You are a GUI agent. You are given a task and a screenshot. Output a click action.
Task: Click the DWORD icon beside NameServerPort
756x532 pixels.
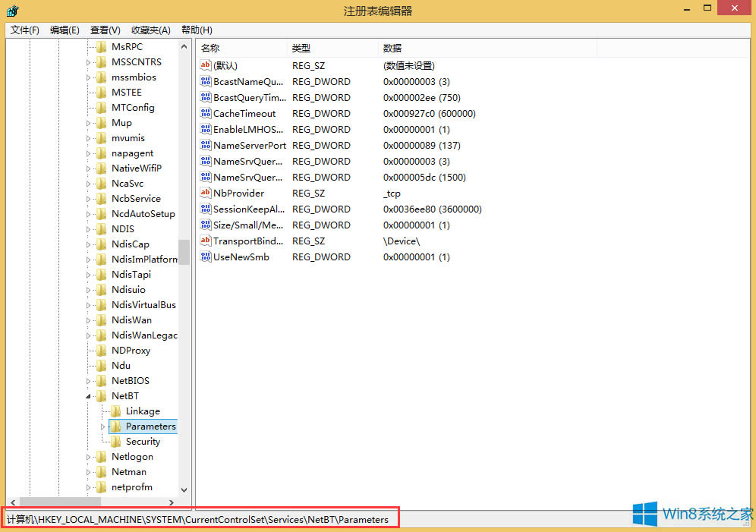point(206,145)
